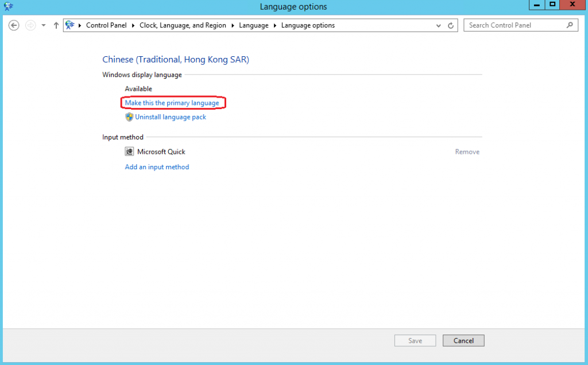Screen dimensions: 588x365
Task: Click the disabled Save button
Action: pos(415,341)
